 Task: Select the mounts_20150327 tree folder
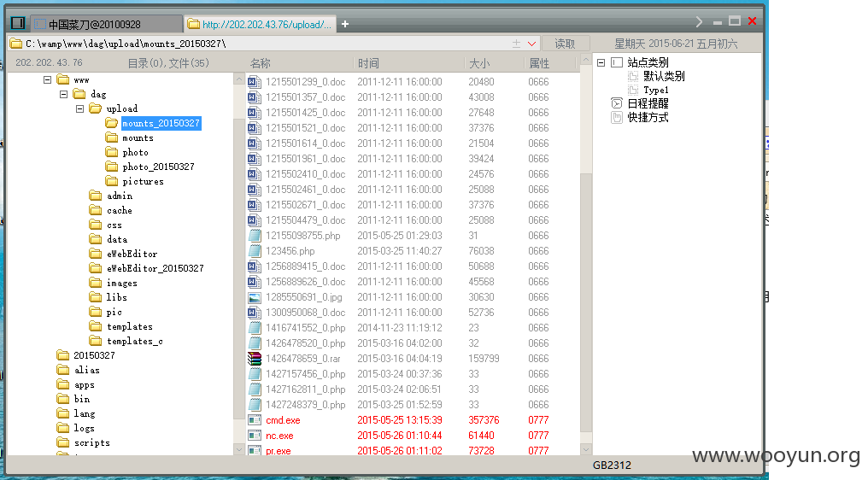click(x=161, y=123)
